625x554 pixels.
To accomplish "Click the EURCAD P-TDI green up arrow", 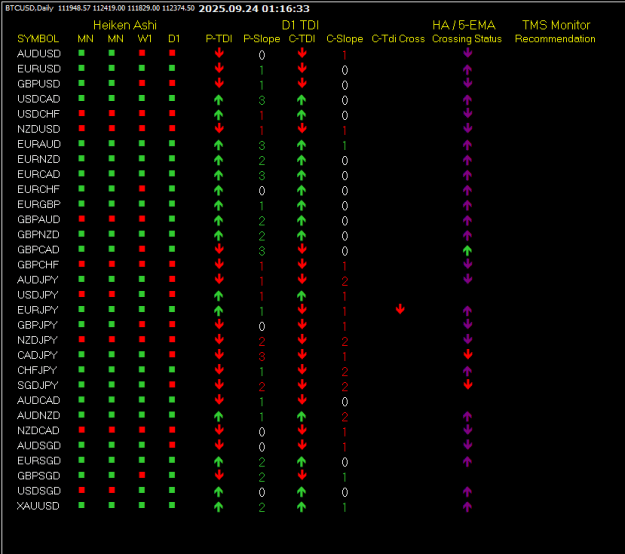I will [x=218, y=175].
